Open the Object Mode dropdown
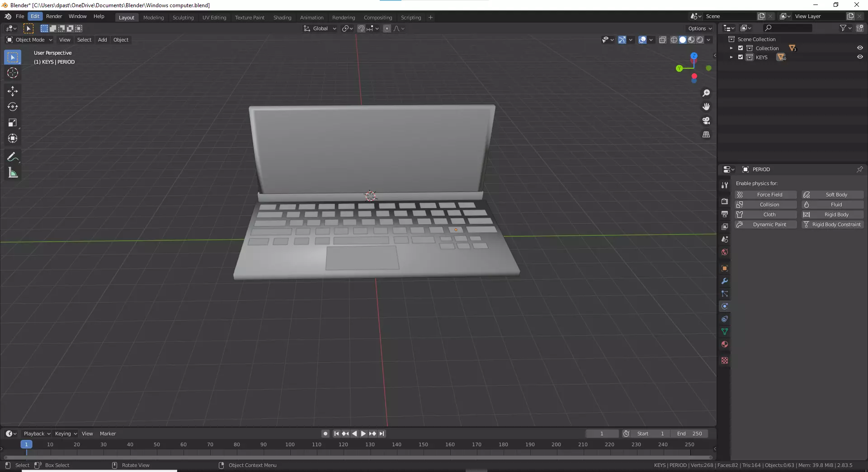Viewport: 868px width, 472px height. pos(29,40)
